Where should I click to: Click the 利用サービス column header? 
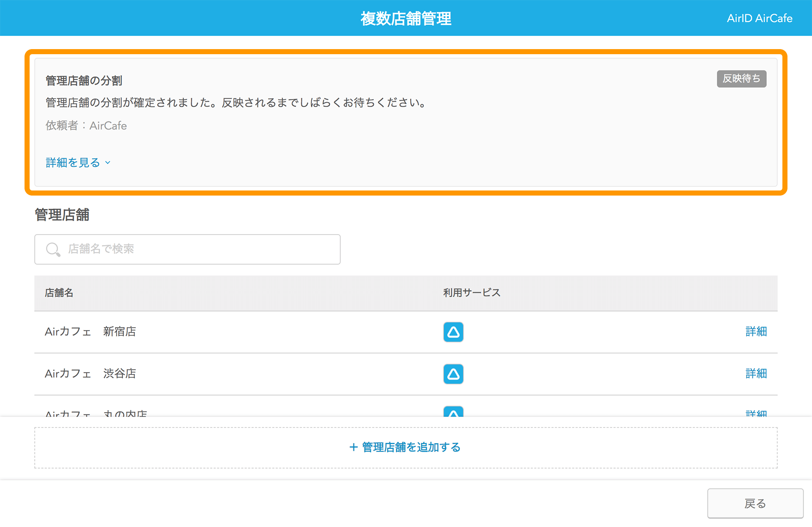472,293
